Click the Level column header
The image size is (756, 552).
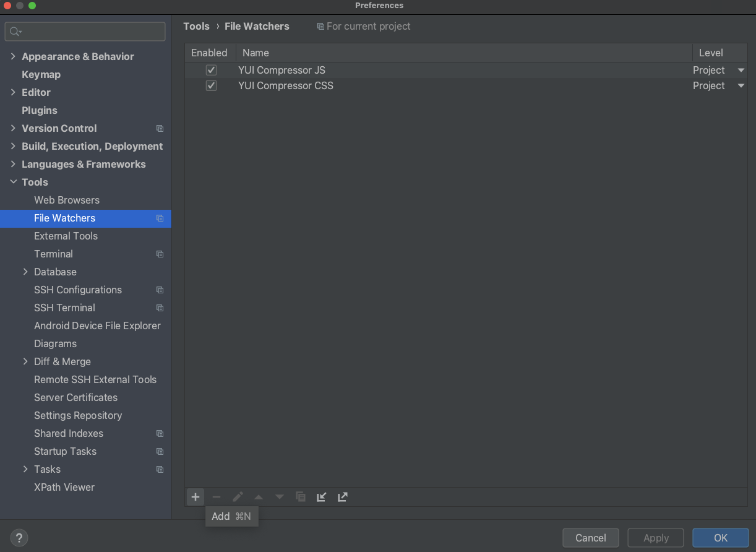720,53
